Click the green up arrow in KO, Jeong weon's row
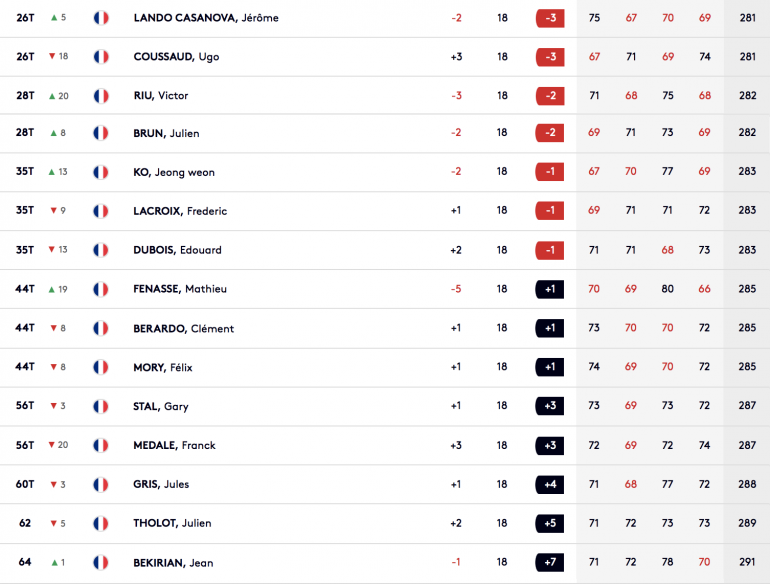The height and width of the screenshot is (584, 770). click(x=52, y=172)
